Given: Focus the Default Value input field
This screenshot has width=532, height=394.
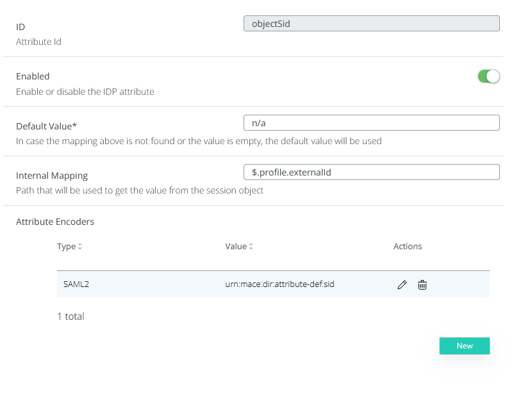Looking at the screenshot, I should tap(371, 122).
